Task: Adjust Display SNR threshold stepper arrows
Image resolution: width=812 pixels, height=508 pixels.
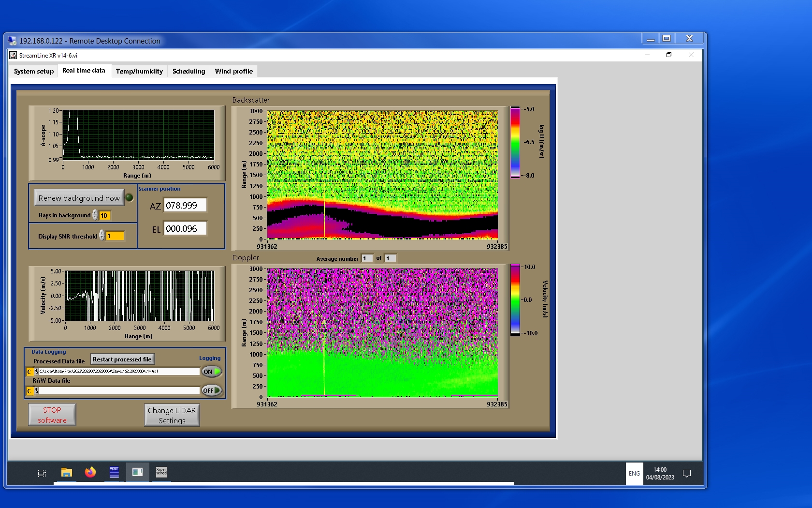Action: tap(102, 236)
